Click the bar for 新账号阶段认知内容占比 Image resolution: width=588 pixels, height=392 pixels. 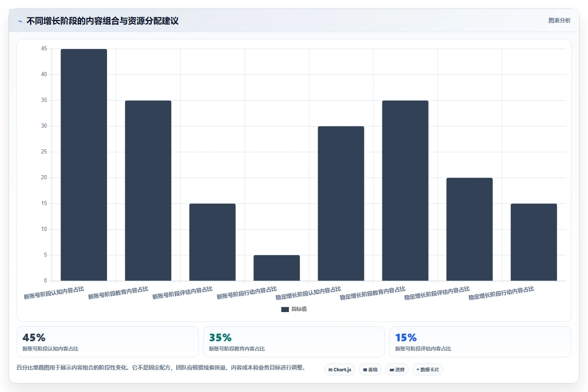pyautogui.click(x=84, y=165)
